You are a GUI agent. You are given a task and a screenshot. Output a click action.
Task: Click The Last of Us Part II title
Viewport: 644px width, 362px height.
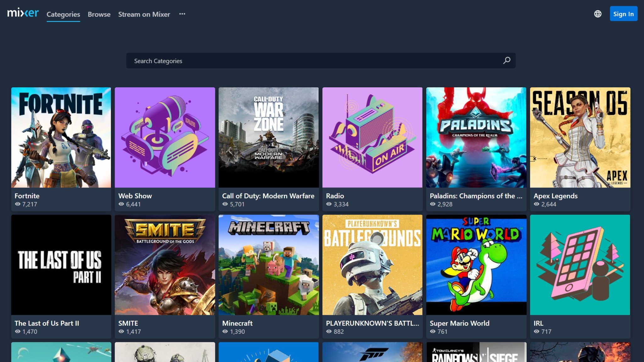[x=47, y=323]
